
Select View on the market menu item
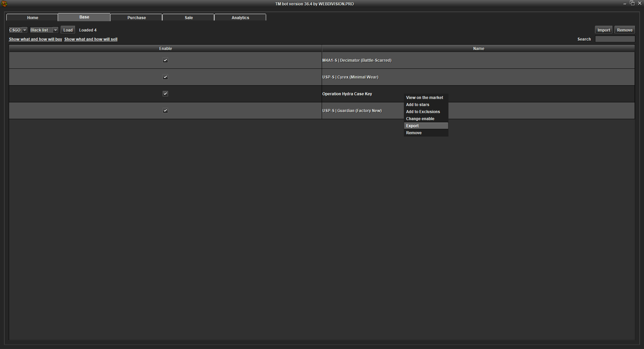pyautogui.click(x=424, y=98)
